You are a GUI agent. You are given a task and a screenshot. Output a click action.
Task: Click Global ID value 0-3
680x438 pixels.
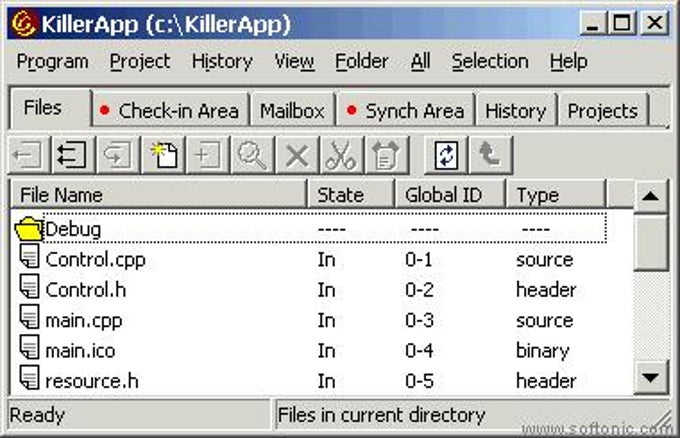click(x=419, y=320)
